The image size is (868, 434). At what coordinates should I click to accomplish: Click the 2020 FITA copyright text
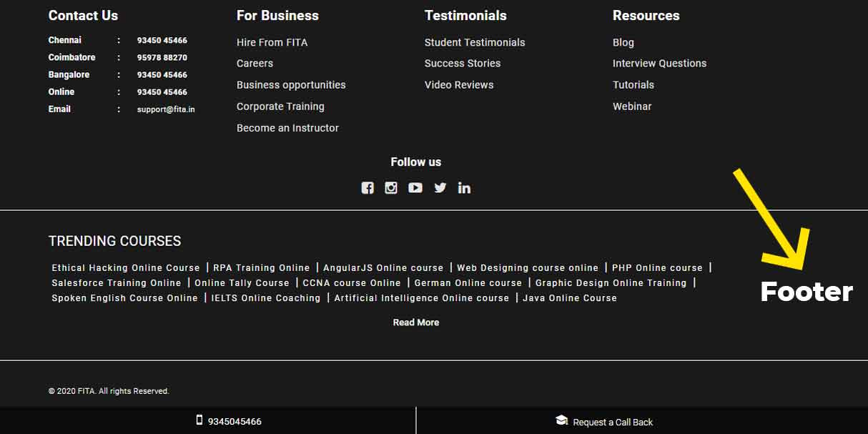click(109, 391)
